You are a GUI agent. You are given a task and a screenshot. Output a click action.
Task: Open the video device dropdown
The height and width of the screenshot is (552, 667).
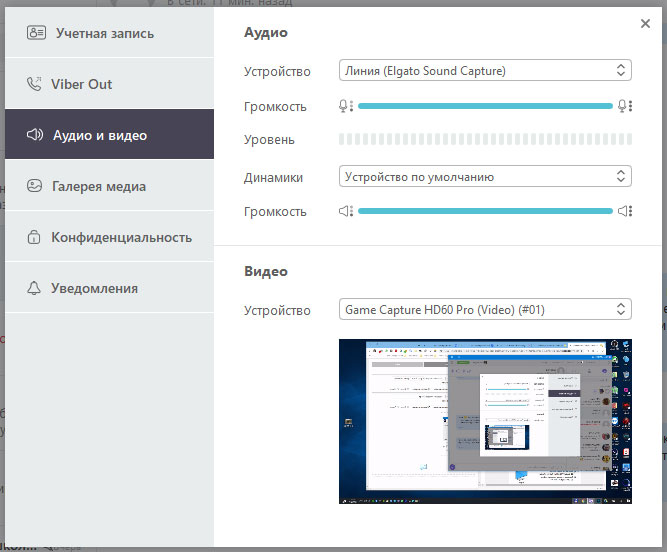(485, 309)
